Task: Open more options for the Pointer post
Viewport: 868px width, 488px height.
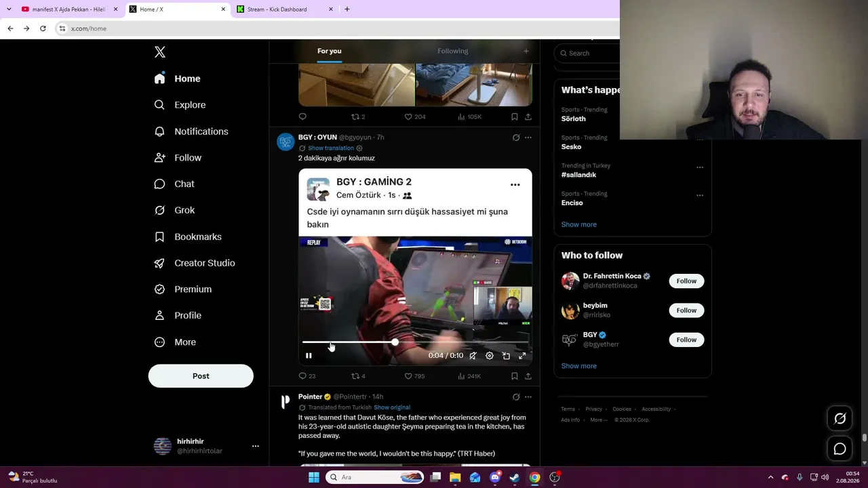Action: pyautogui.click(x=528, y=397)
